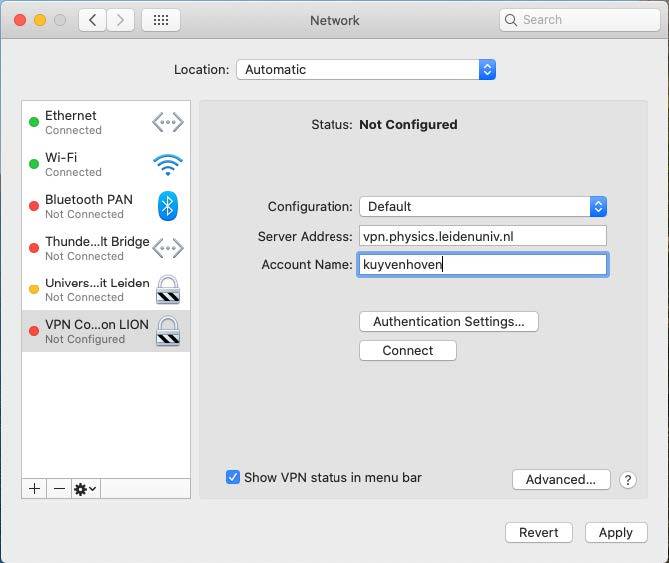Click the Bluetooth PAN icon
This screenshot has height=563, width=669.
click(168, 206)
